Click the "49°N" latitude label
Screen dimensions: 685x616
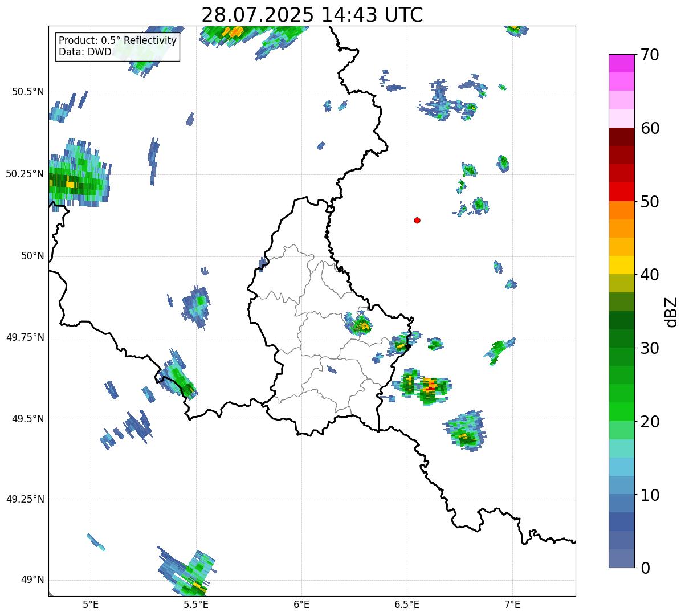coord(32,580)
